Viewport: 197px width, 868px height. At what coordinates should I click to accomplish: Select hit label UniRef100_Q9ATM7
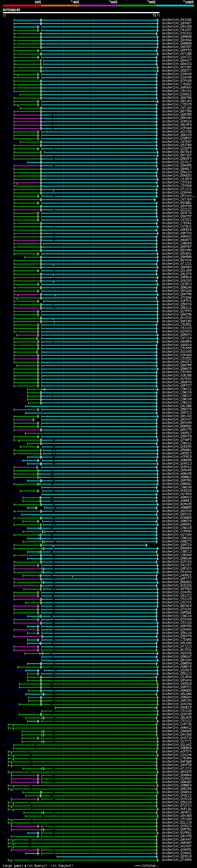tap(177, 216)
